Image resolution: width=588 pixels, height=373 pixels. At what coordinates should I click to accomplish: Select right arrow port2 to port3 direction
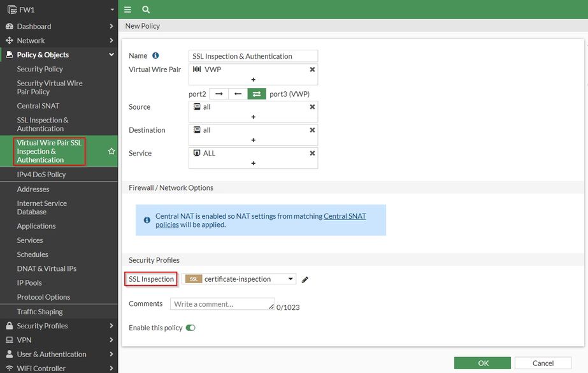(x=219, y=94)
